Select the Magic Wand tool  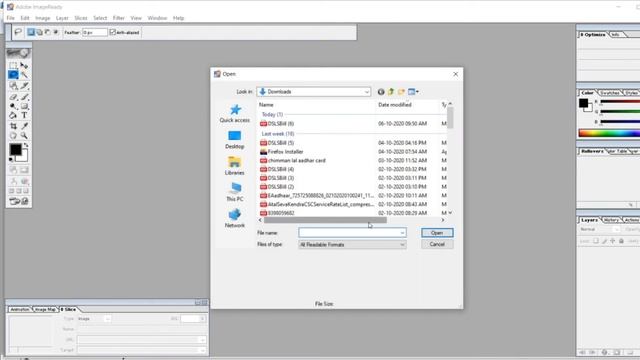coord(24,75)
